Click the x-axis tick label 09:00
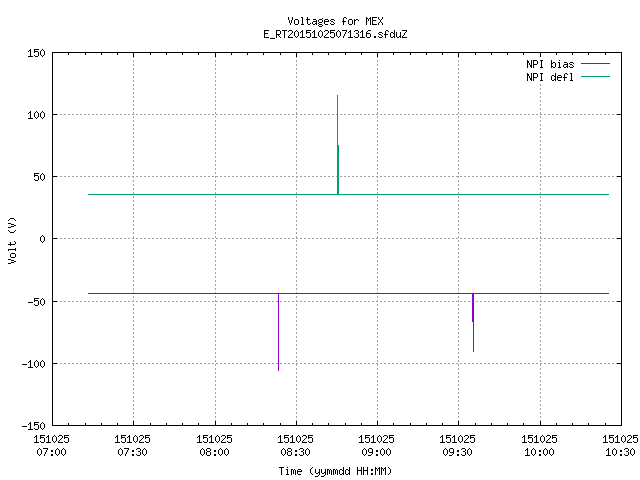640x480 pixels. (x=376, y=452)
